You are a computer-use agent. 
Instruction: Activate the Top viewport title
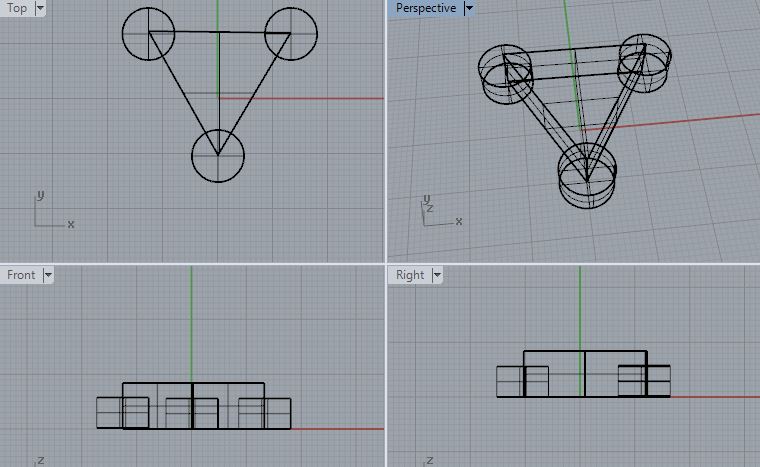17,8
